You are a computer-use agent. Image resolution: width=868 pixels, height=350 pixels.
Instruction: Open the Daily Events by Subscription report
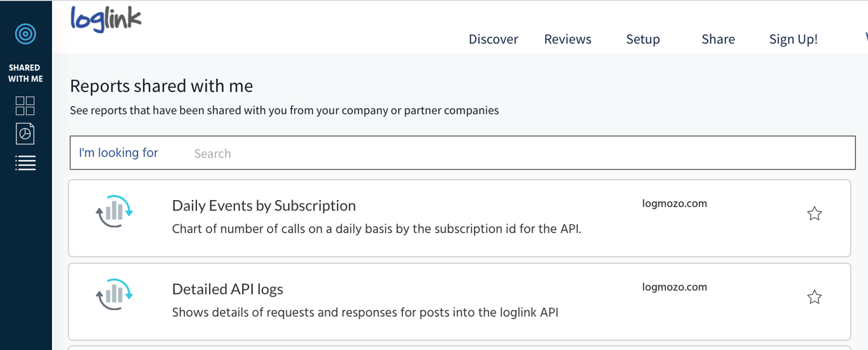[x=264, y=206]
